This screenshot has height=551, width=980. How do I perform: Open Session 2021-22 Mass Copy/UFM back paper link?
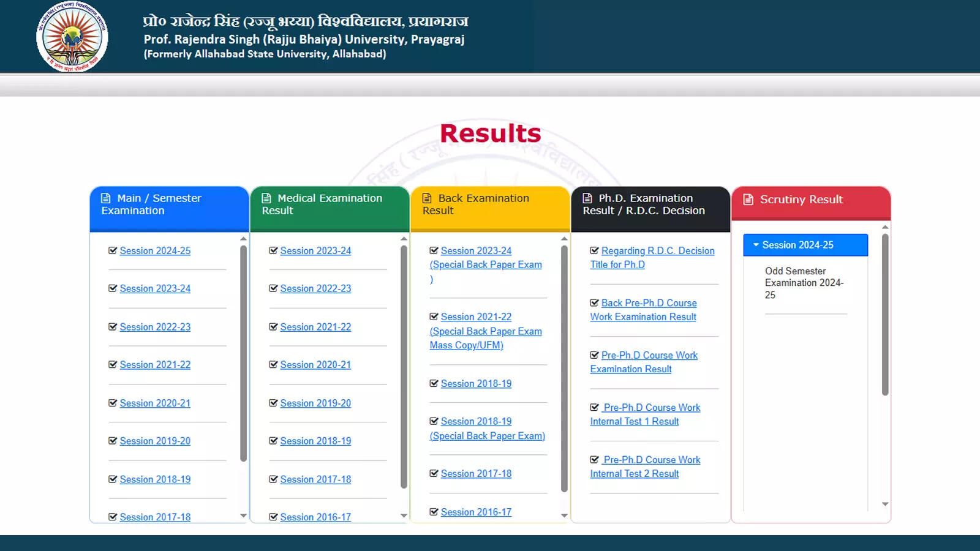[x=486, y=331]
